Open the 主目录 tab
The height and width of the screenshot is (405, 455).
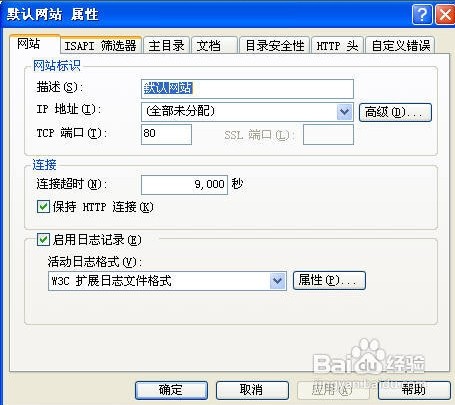[x=166, y=46]
